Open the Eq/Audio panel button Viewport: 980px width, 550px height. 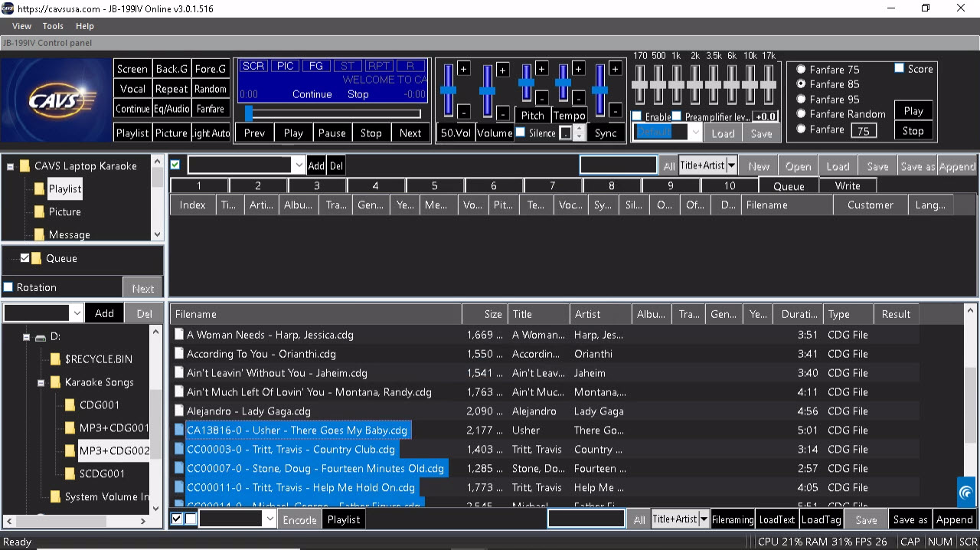(171, 109)
